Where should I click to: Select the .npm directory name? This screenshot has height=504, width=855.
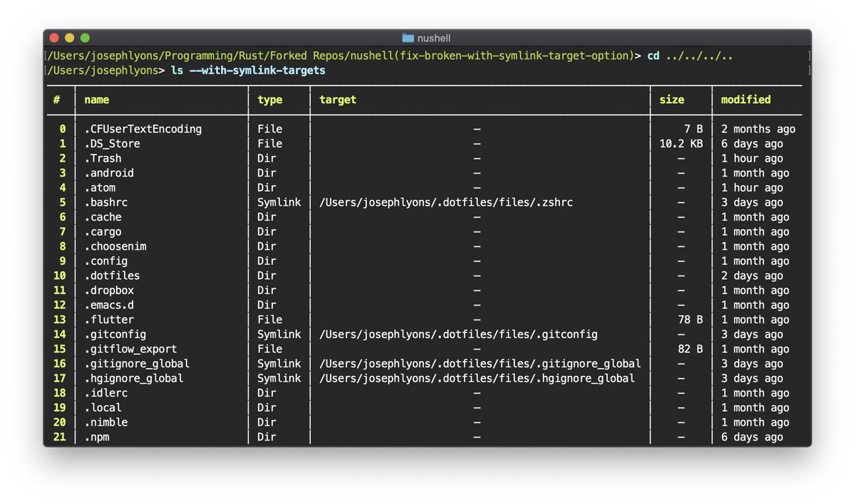point(97,437)
